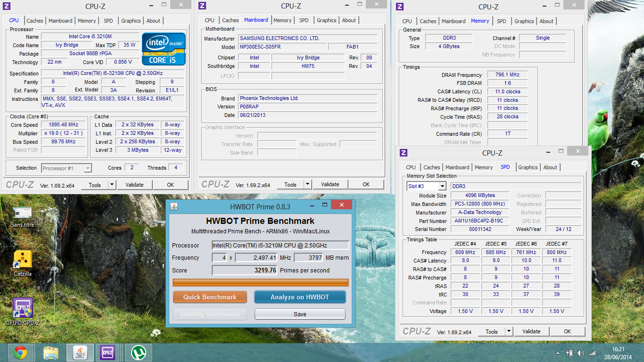Viewport: 644px width, 362px height.
Task: Open About tab in Mainboard window
Action: [349, 20]
